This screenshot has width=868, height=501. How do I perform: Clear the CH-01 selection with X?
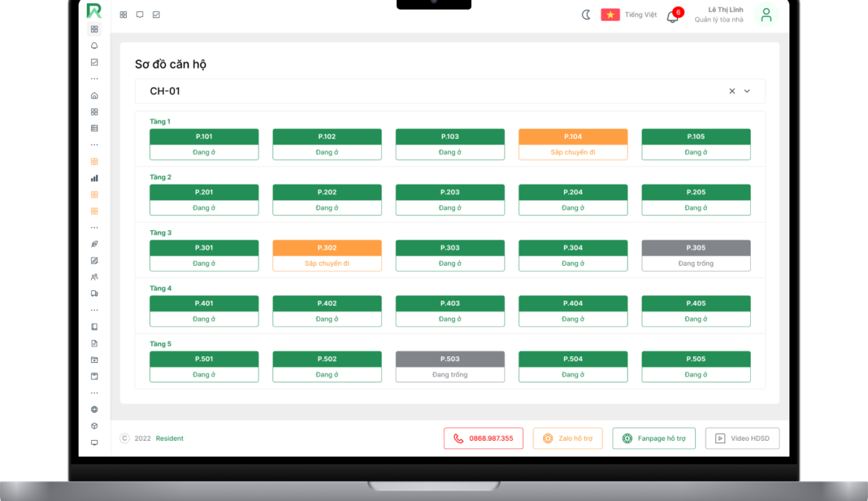pyautogui.click(x=731, y=91)
